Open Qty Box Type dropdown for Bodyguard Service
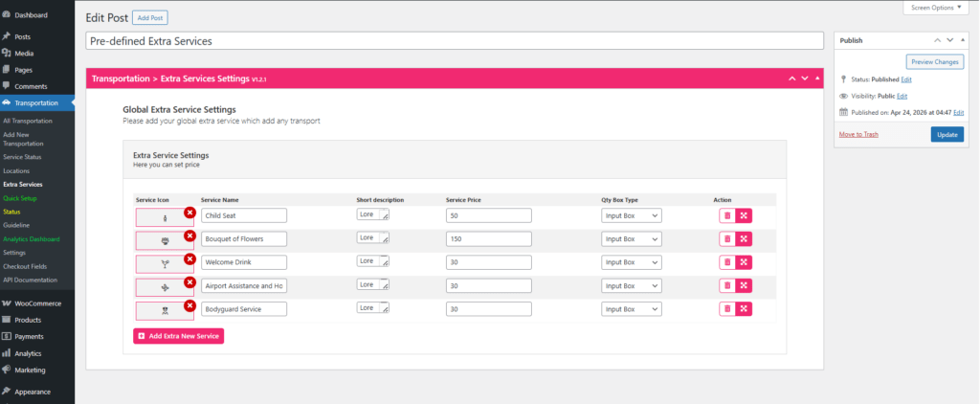This screenshot has height=404, width=980. (x=632, y=309)
